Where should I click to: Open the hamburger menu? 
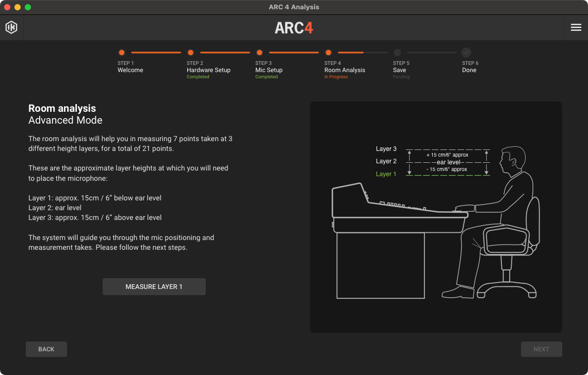576,27
